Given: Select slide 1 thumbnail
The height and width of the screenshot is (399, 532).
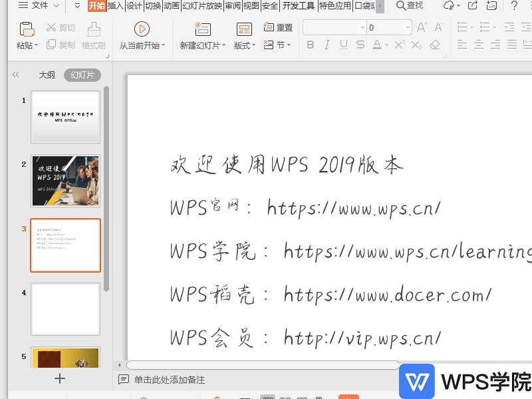Looking at the screenshot, I should (x=65, y=117).
